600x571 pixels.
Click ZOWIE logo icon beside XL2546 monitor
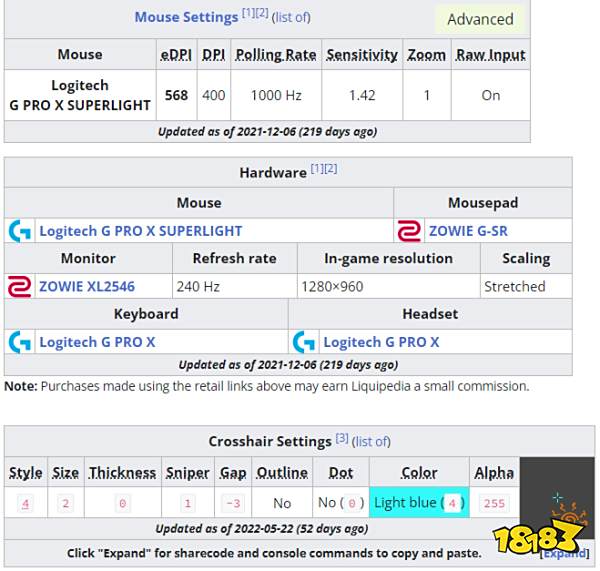click(x=19, y=286)
